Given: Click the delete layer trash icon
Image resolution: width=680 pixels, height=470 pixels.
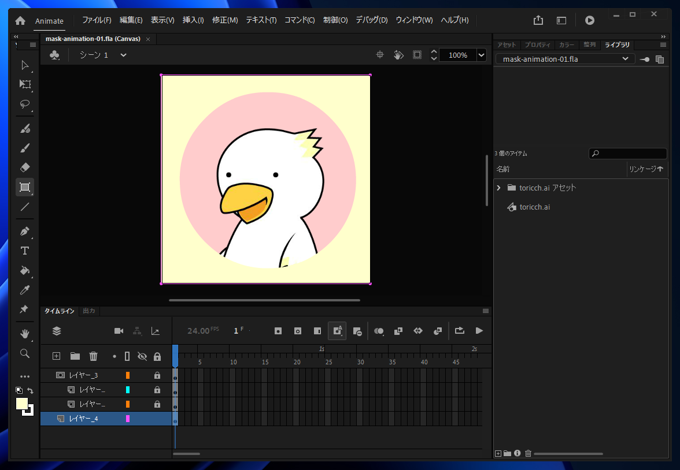Looking at the screenshot, I should [93, 356].
